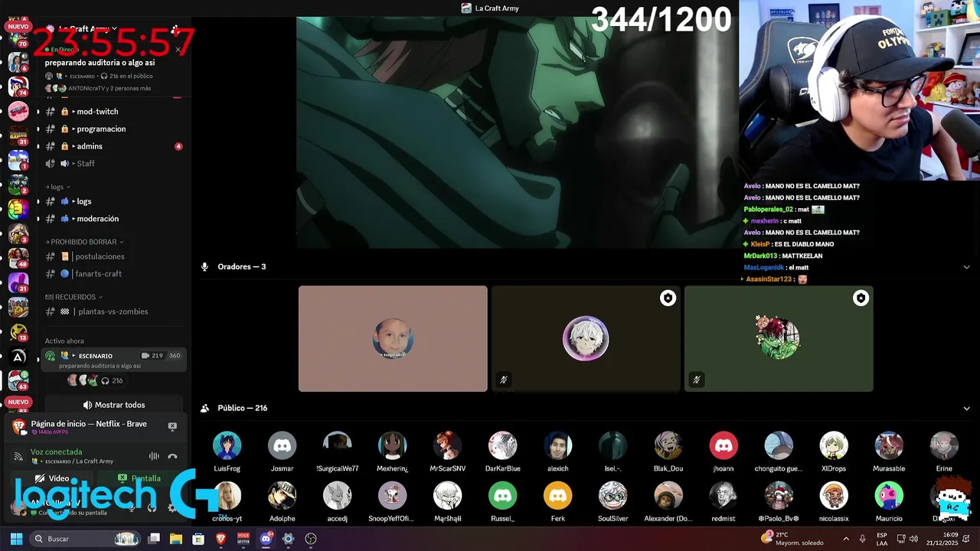
Task: Open Discord from the taskbar
Action: pyautogui.click(x=266, y=539)
